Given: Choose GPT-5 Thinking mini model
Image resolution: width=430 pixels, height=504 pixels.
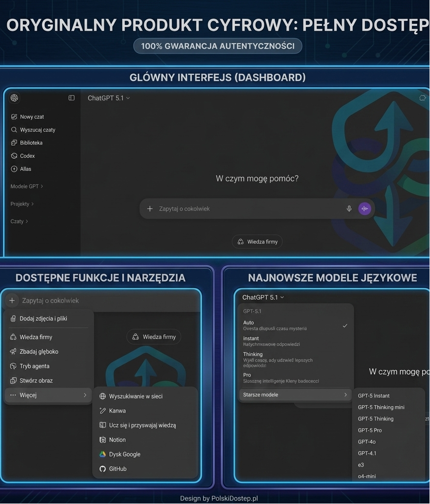Looking at the screenshot, I should point(381,407).
